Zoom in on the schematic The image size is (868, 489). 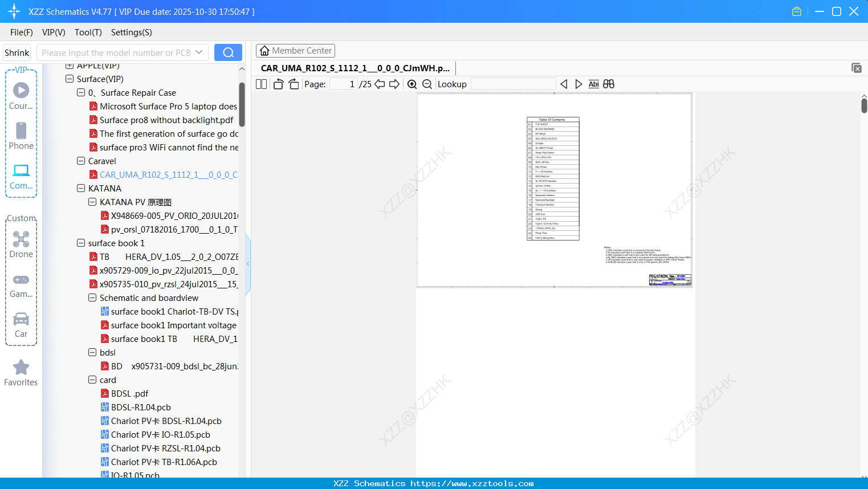[x=412, y=84]
